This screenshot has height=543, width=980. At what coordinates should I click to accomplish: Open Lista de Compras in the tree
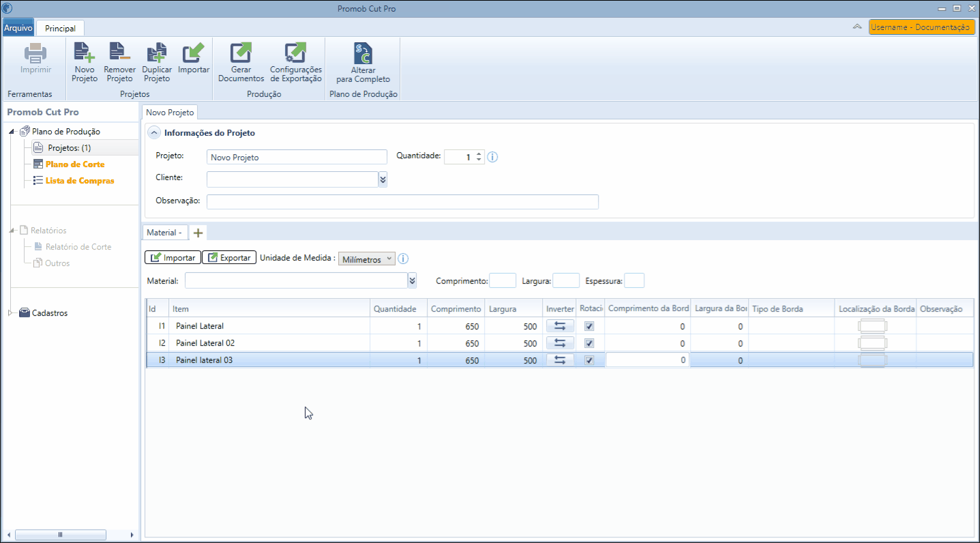pos(80,181)
